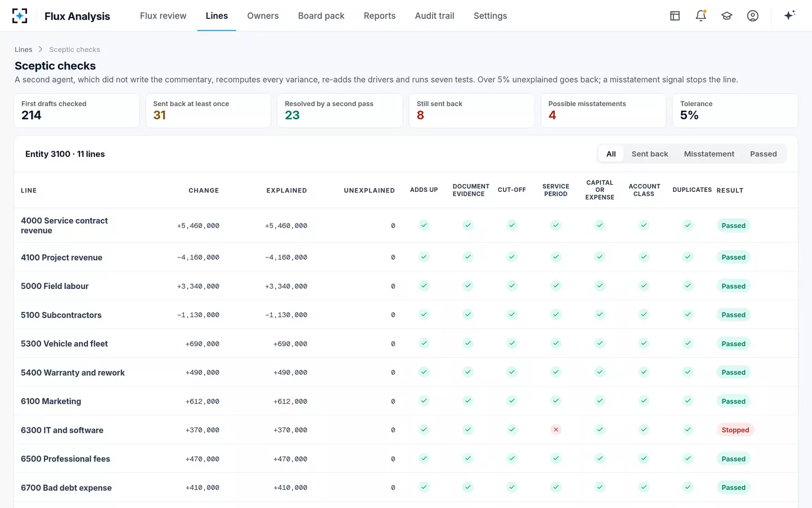Click Adds Up check for 6500 Professional fees

[x=424, y=458]
